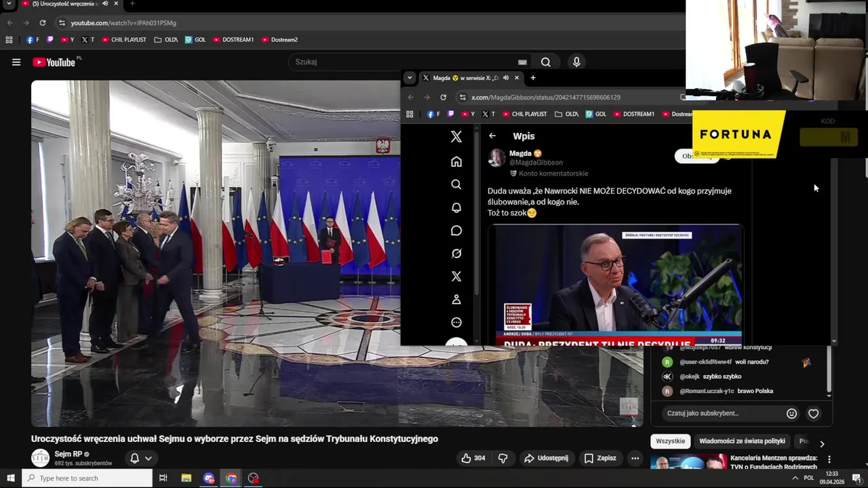Open DOSTREAM1 bookmark in YouTube window
The height and width of the screenshot is (488, 868).
coord(233,40)
